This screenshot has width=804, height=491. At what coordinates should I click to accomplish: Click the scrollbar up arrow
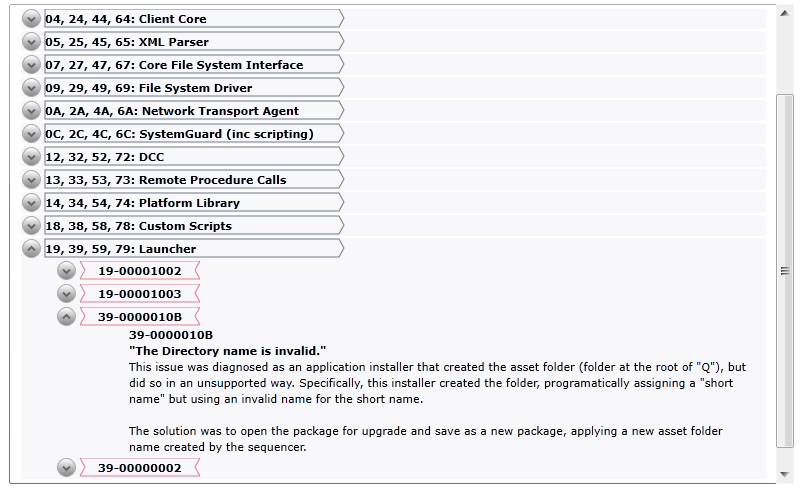(785, 14)
